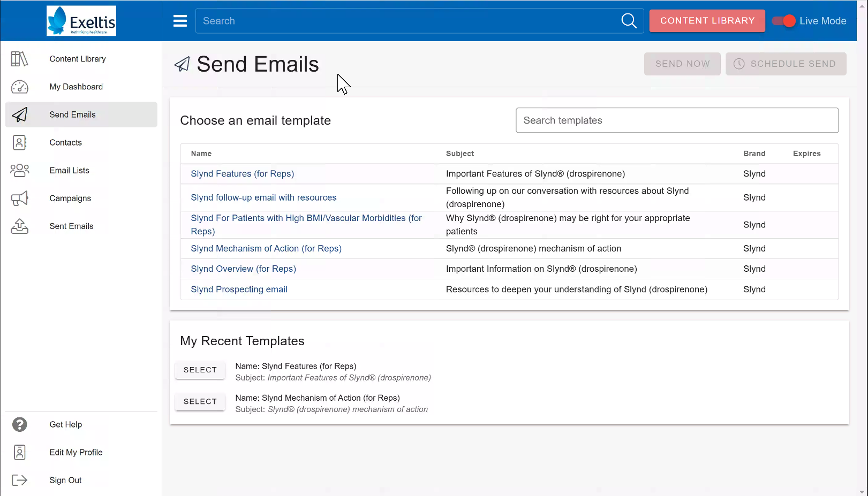868x496 pixels.
Task: Click the Send Emails paper plane sidebar icon
Action: pos(20,115)
